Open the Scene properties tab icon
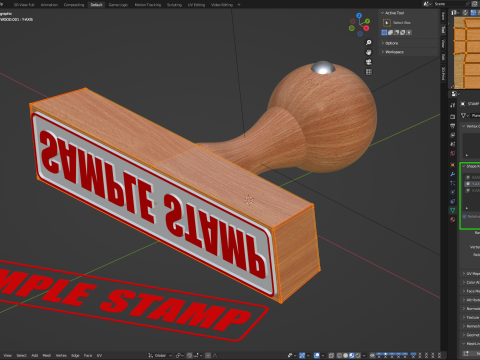480x360 pixels. (452, 144)
